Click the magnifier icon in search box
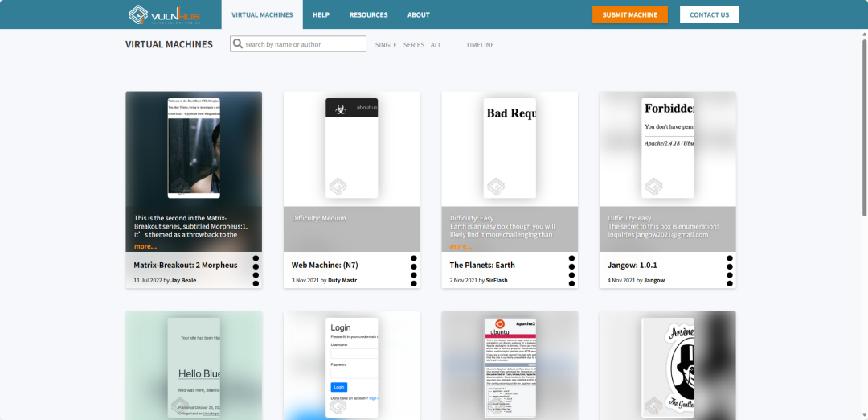This screenshot has height=420, width=868. click(238, 43)
